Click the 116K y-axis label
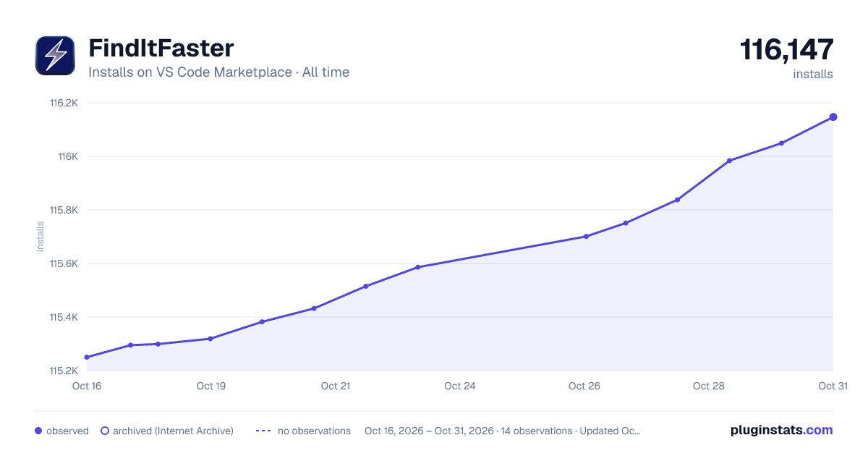The width and height of the screenshot is (868, 456). (68, 156)
